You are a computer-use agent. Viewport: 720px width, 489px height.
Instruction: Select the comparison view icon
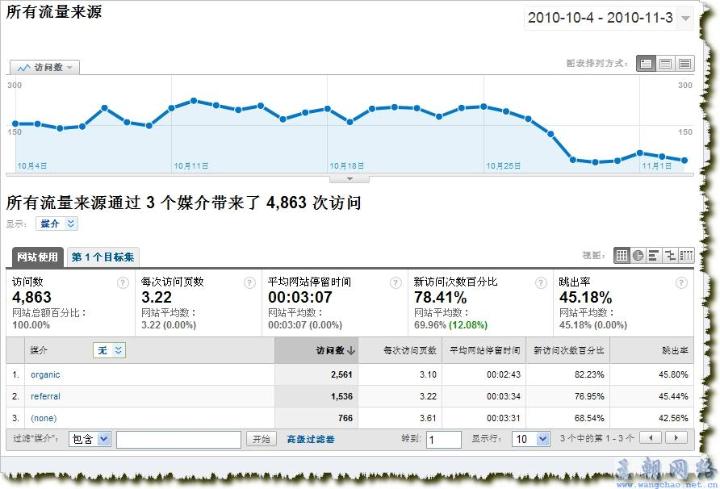click(x=670, y=256)
